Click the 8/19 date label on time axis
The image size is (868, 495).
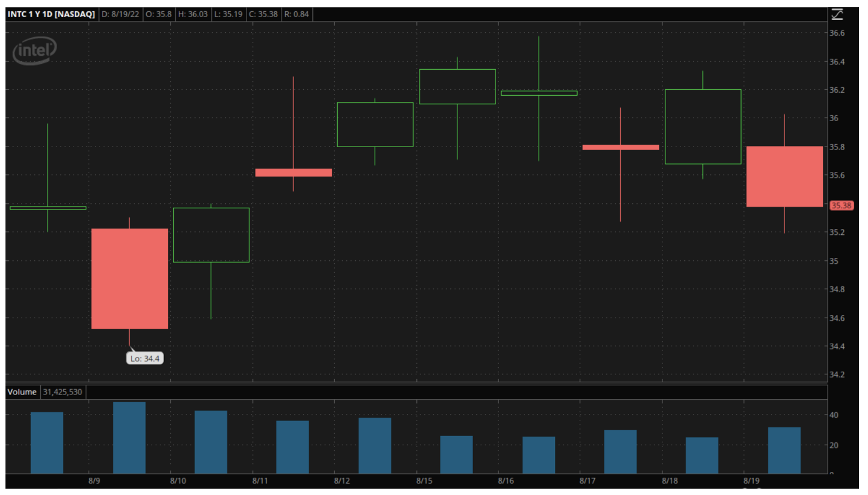click(x=751, y=480)
